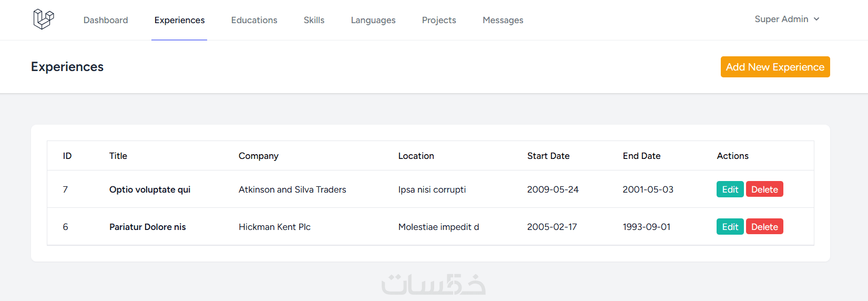Image resolution: width=868 pixels, height=301 pixels.
Task: Edit the Optio voluptate qui experience
Action: coord(730,189)
